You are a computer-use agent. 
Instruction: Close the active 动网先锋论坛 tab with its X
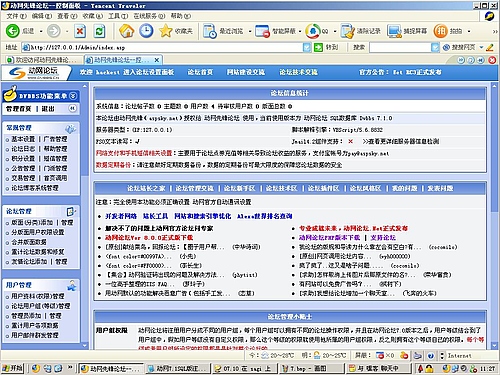pos(157,60)
